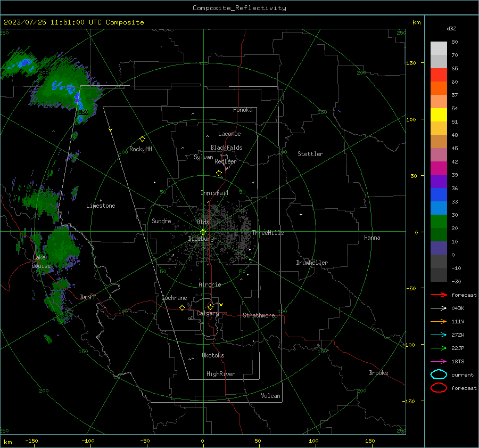Image resolution: width=479 pixels, height=448 pixels.
Task: Click the white 04DK arrow in legend
Action: point(439,308)
